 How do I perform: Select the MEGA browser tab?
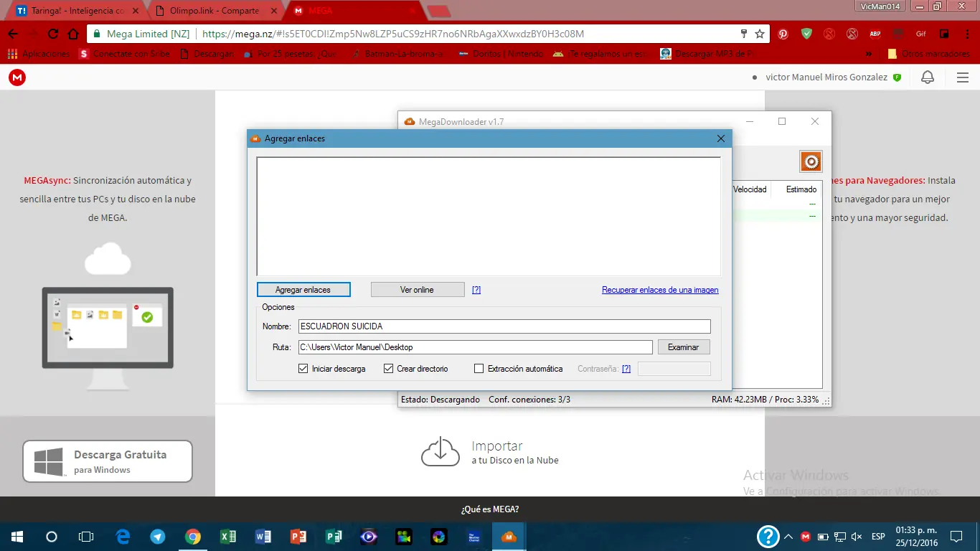[357, 11]
